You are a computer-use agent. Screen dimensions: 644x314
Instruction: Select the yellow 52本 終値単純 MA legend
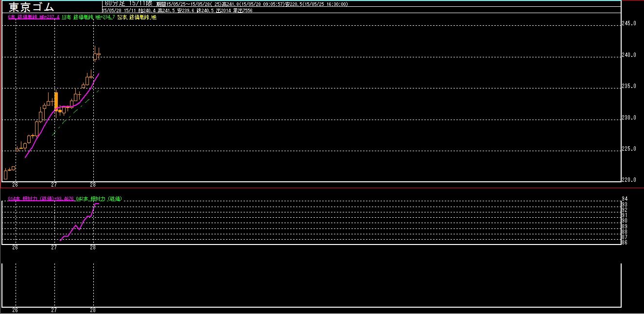[x=137, y=17]
